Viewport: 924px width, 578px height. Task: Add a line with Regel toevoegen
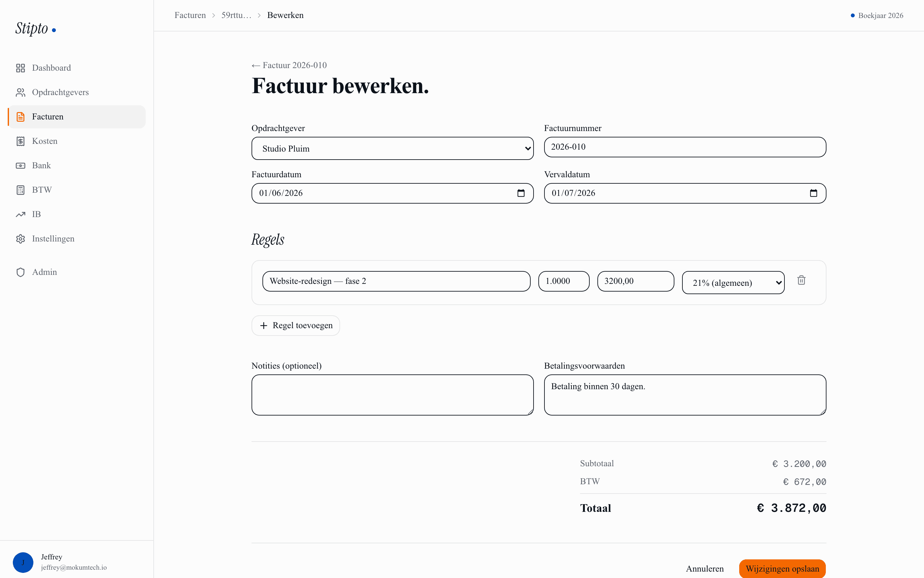pos(295,325)
